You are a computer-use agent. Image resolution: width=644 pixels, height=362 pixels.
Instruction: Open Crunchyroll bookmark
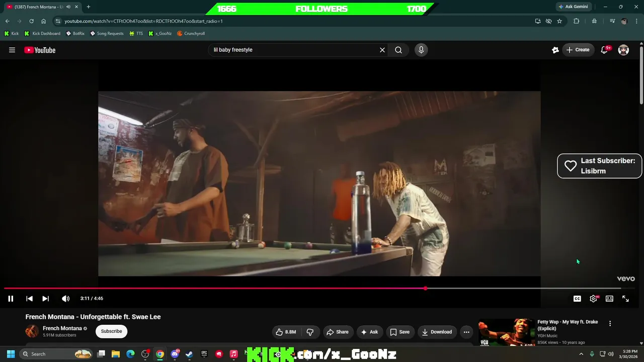point(191,33)
